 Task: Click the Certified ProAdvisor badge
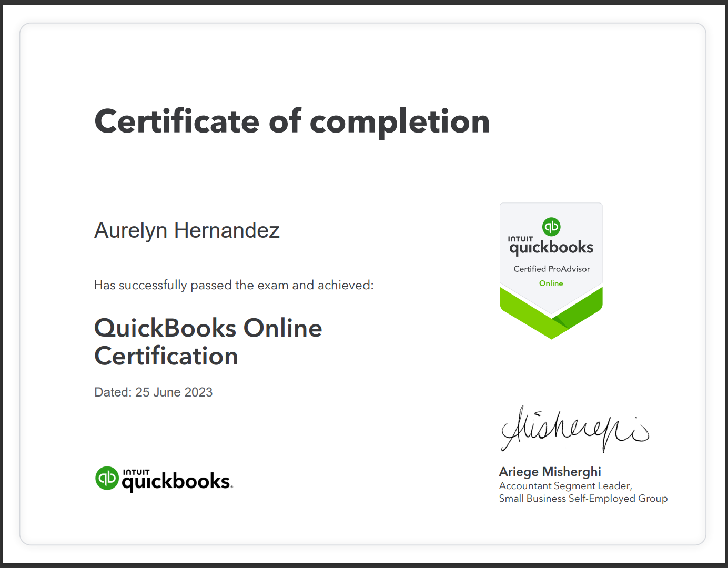pos(550,258)
